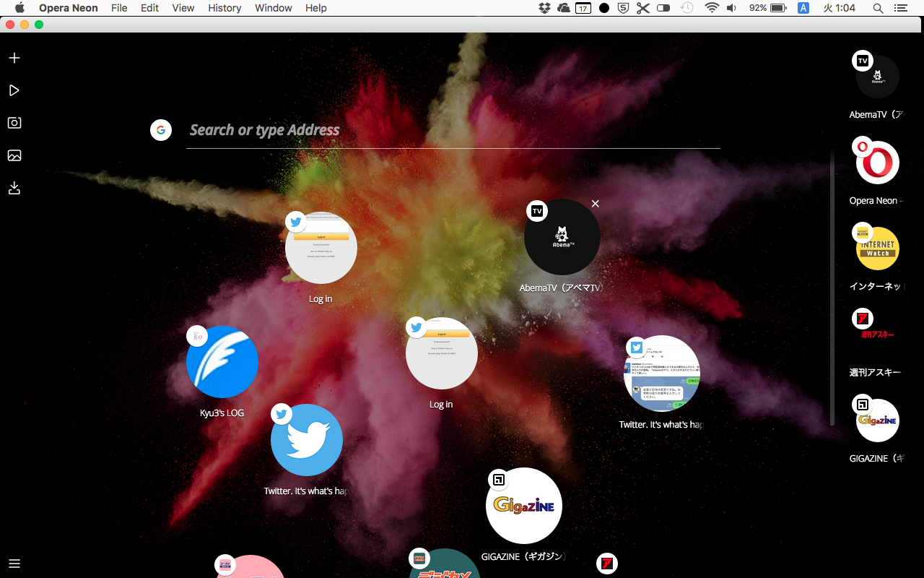Switch to the INTERNET Watch tab
The width and height of the screenshot is (924, 578).
878,249
